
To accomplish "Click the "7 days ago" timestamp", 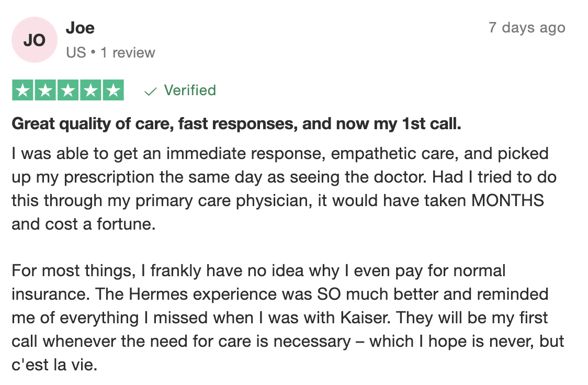I will [x=527, y=28].
